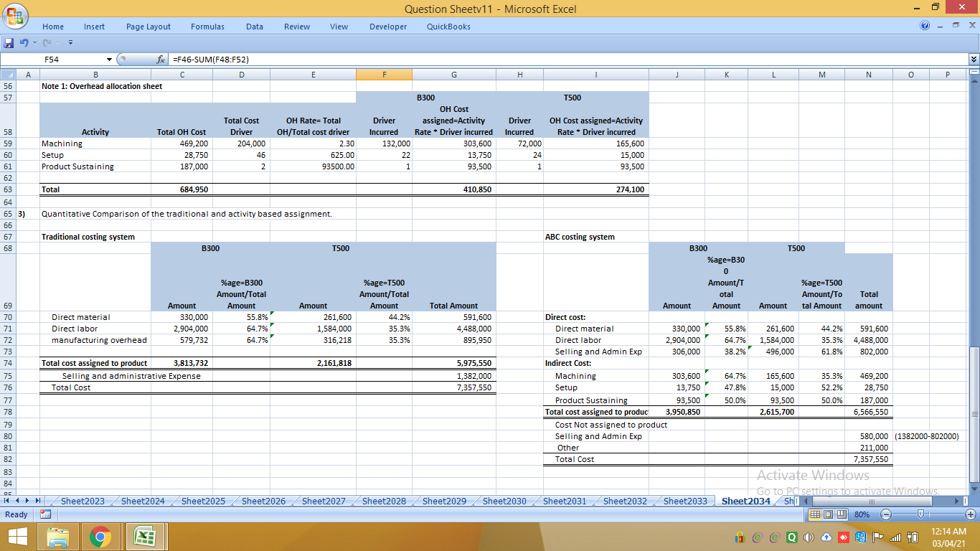Image resolution: width=980 pixels, height=551 pixels.
Task: Open the Quick Access Toolbar customize menu
Action: pyautogui.click(x=70, y=42)
